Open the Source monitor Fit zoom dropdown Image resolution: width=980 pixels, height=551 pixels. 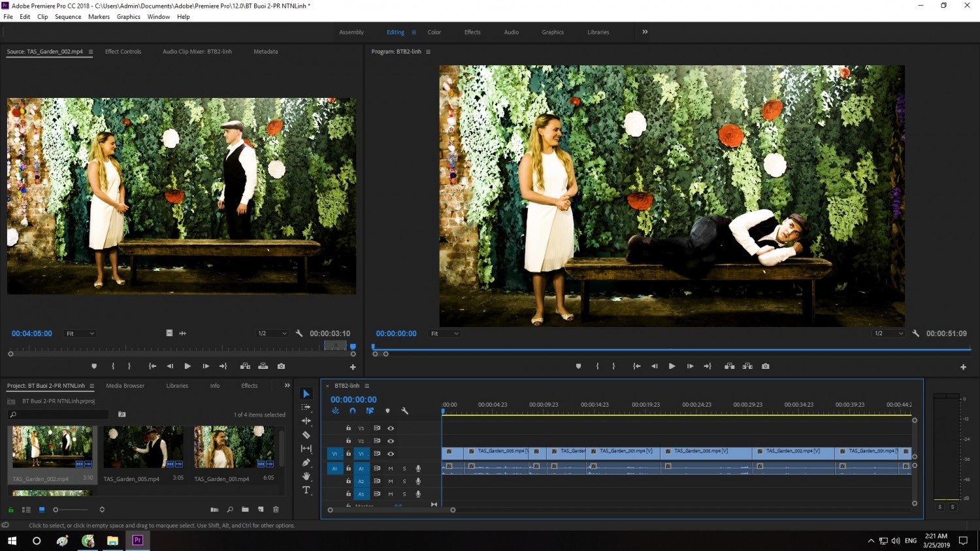(80, 334)
